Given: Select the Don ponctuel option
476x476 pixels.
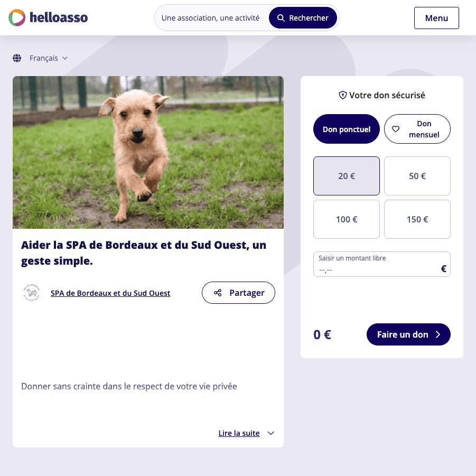Looking at the screenshot, I should 347,129.
